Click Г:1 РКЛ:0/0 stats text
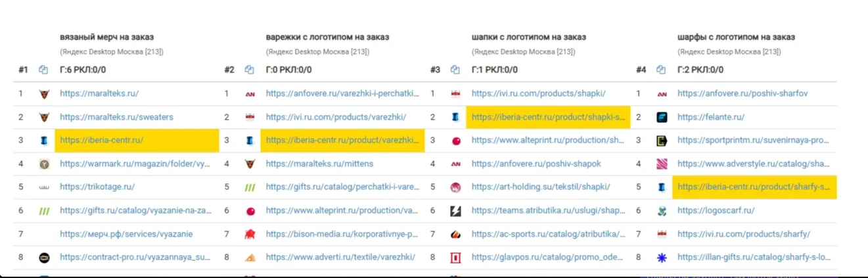This screenshot has width=868, height=278. 494,70
